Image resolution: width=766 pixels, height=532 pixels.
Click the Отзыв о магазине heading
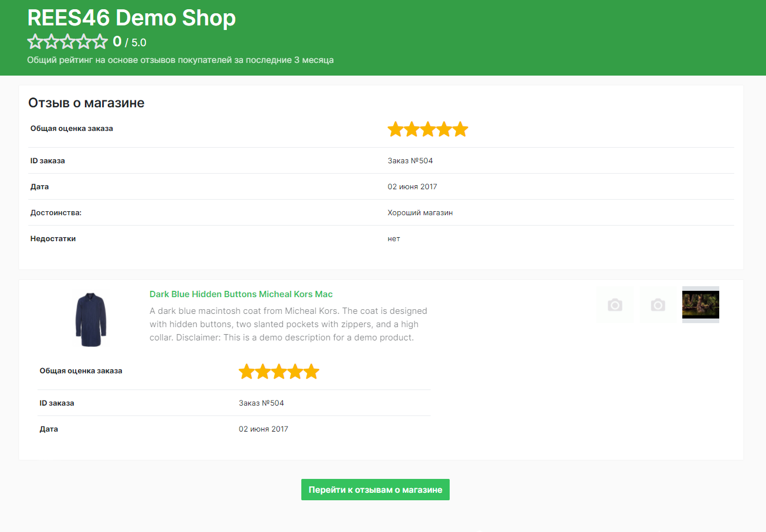point(87,103)
